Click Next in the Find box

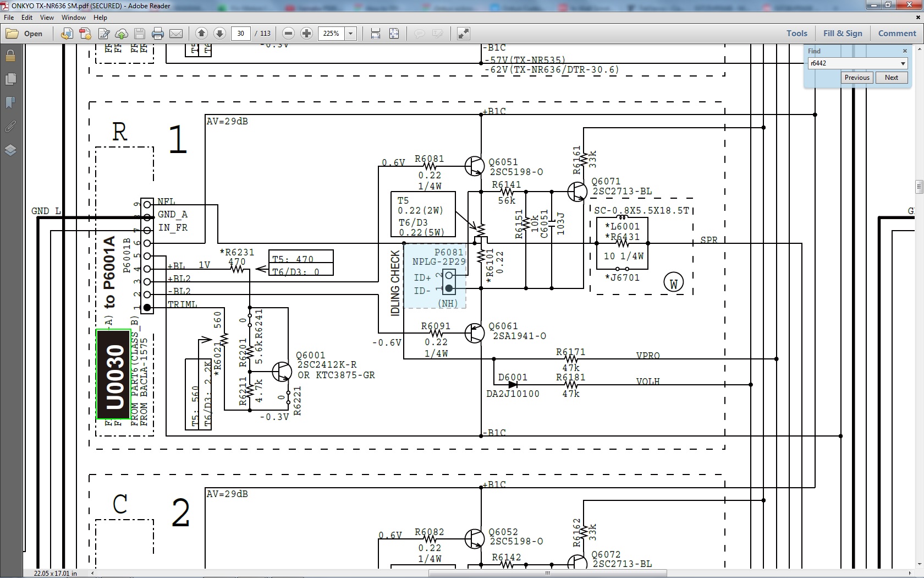pos(891,78)
